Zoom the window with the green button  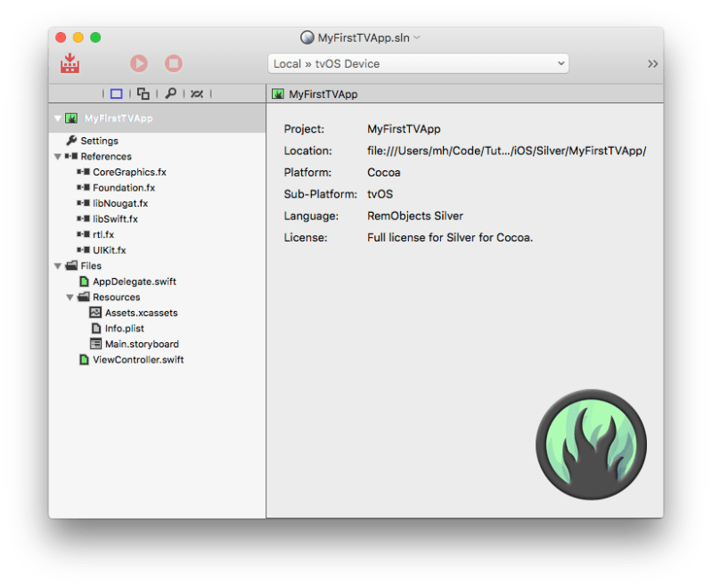(x=95, y=37)
